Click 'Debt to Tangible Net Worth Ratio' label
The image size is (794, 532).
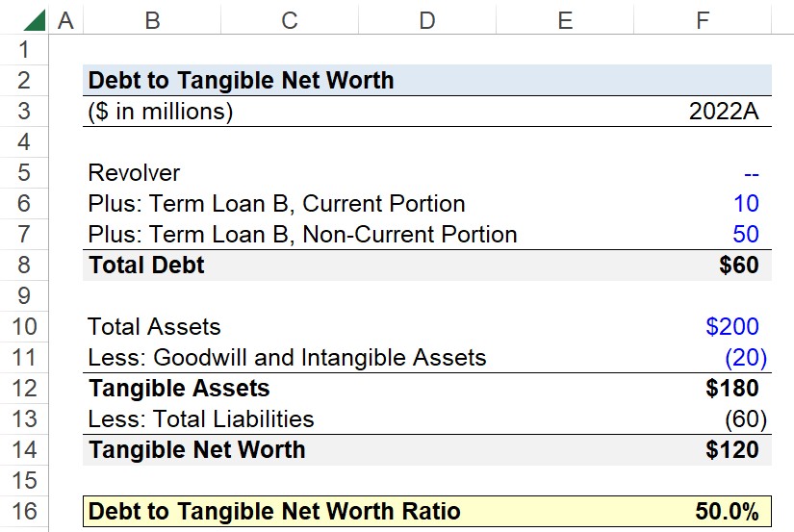274,511
